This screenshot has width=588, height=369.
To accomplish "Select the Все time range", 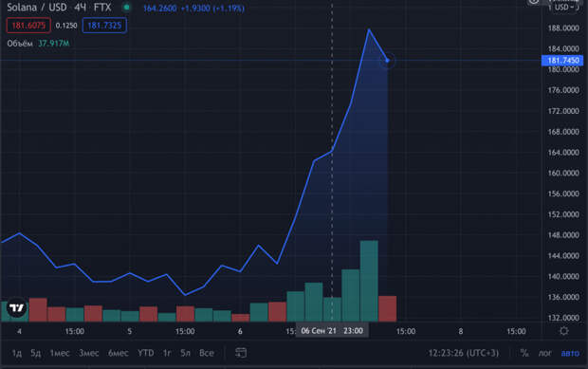I will [207, 353].
